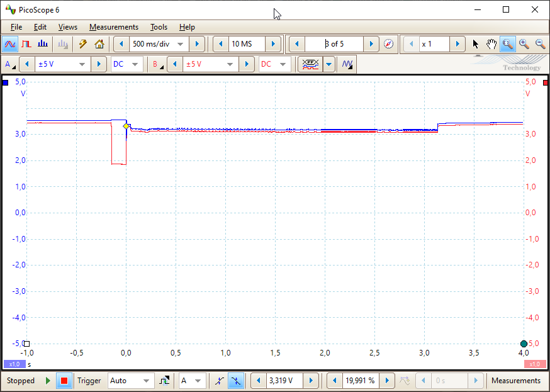Screen dimensions: 550x392
Task: Decrease Channel A input range
Action: pyautogui.click(x=27, y=65)
